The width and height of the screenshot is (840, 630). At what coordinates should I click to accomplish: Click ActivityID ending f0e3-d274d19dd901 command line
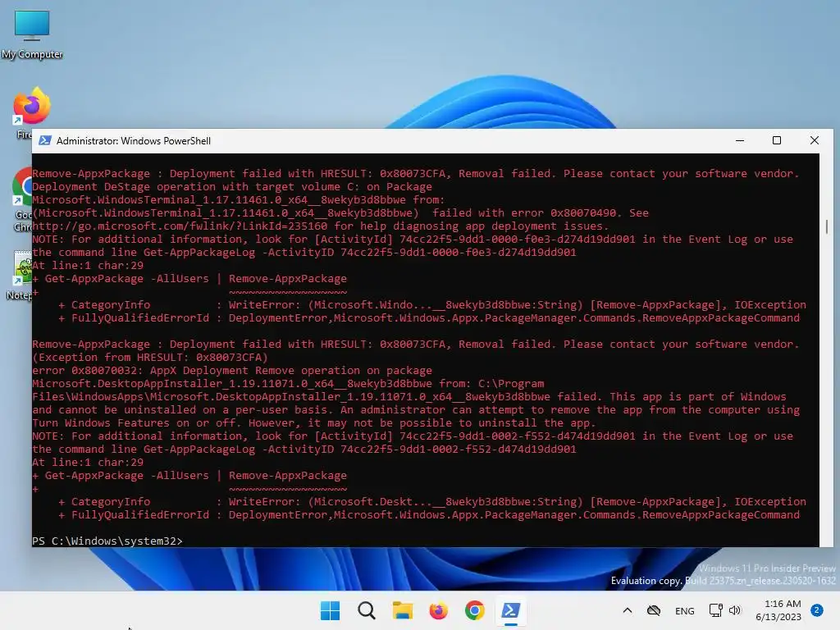tap(304, 253)
